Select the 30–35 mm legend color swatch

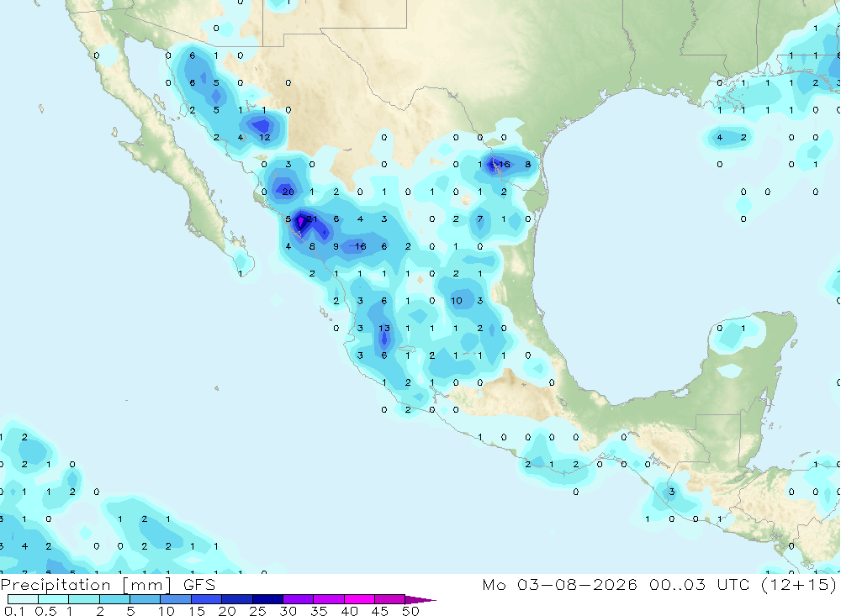[298, 599]
